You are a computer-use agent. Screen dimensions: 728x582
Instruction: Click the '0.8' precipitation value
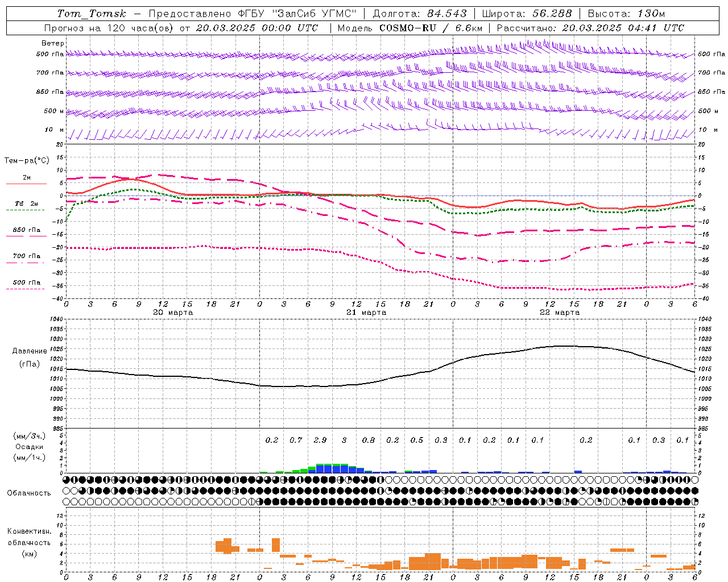(369, 440)
